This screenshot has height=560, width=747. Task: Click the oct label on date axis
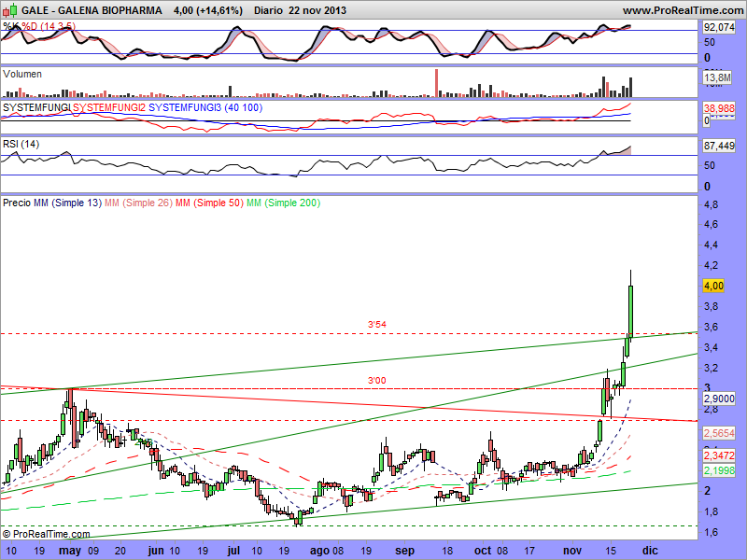[x=483, y=551]
